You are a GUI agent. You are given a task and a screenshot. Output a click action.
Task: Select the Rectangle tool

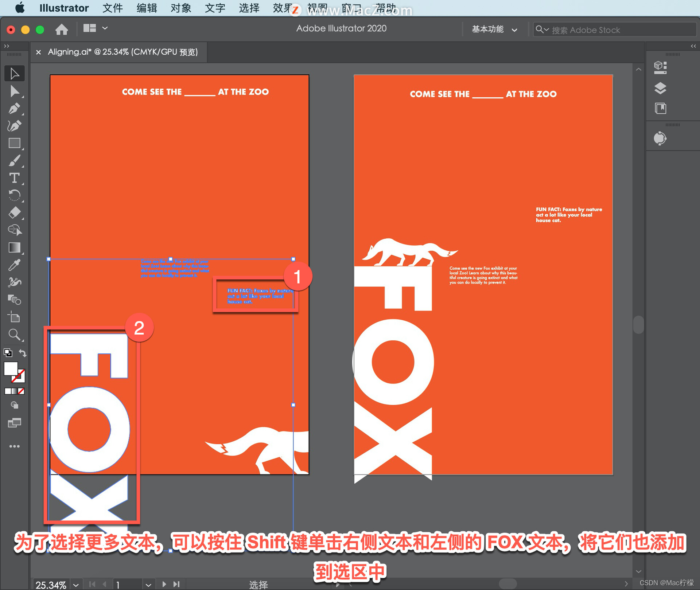(14, 143)
